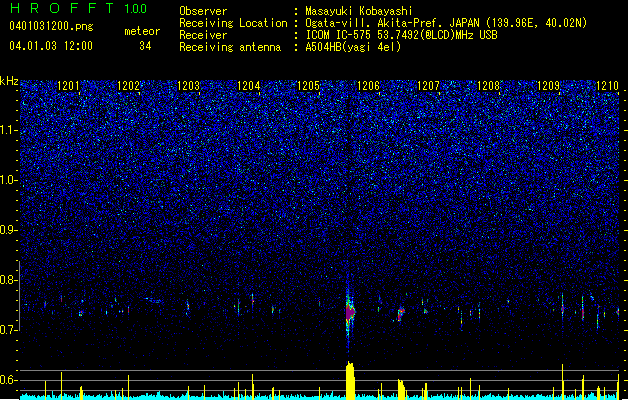Click the tall yellow intensity bar near 1206
629x400 pixels.
click(350, 380)
